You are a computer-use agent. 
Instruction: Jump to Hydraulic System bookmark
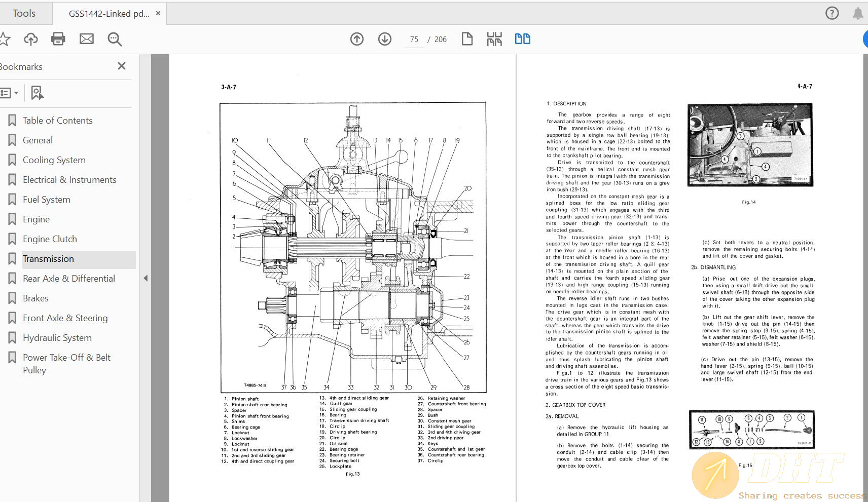(x=57, y=338)
